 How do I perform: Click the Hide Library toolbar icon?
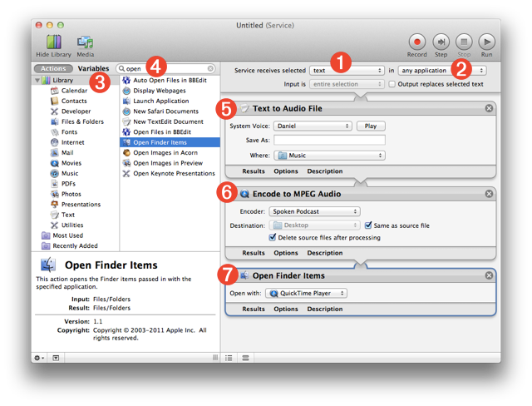click(x=53, y=42)
